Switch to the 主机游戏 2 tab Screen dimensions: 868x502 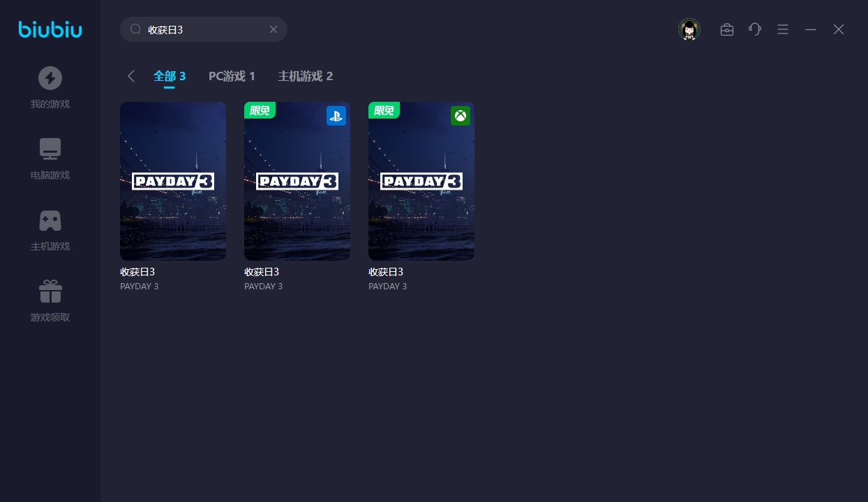pyautogui.click(x=306, y=76)
